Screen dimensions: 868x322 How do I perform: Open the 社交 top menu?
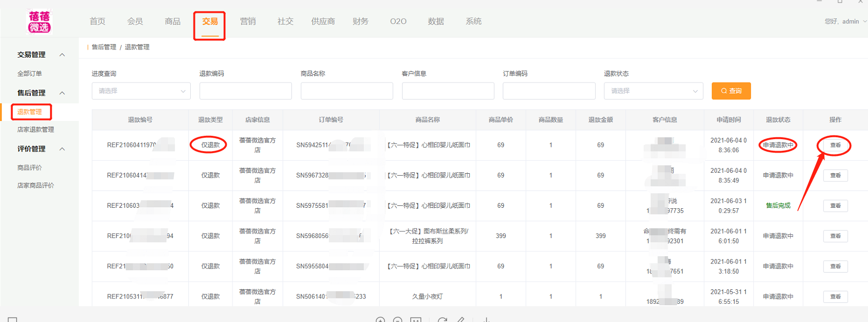tap(285, 22)
